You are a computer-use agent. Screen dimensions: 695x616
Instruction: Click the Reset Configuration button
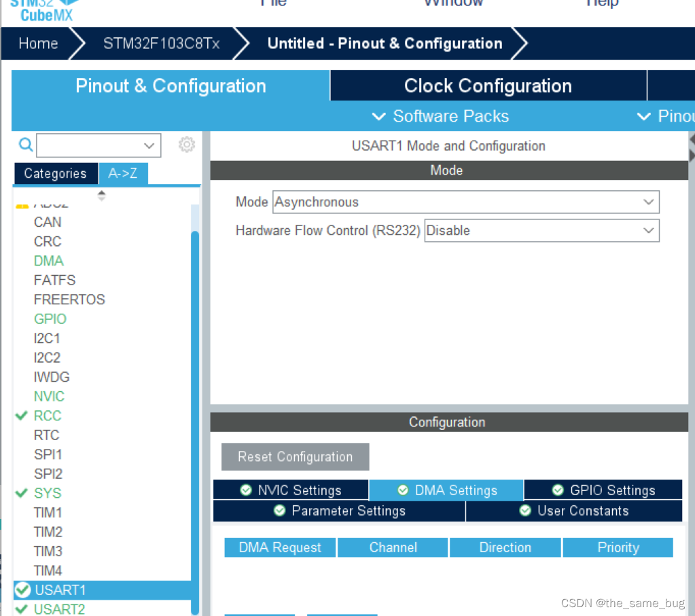tap(296, 456)
